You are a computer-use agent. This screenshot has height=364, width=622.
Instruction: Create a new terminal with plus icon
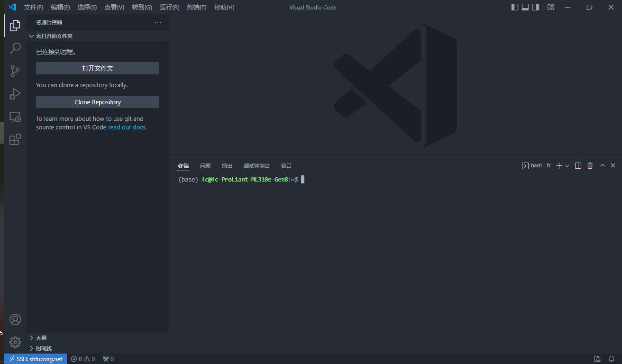pos(559,165)
